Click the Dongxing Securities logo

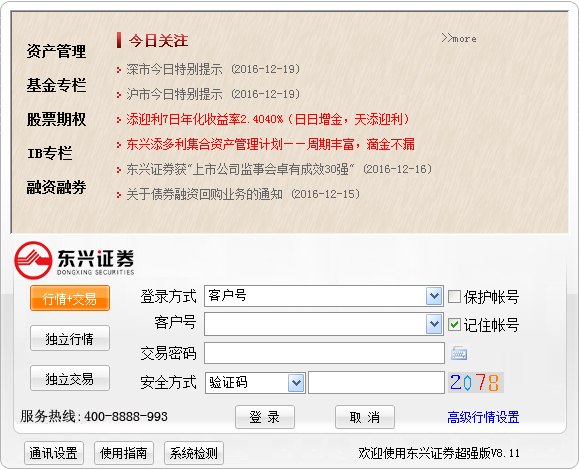point(74,260)
